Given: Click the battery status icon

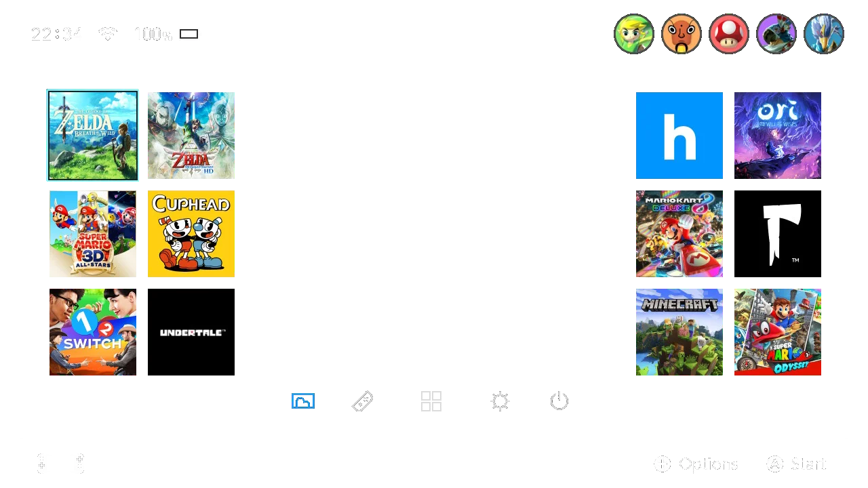Looking at the screenshot, I should pos(189,34).
